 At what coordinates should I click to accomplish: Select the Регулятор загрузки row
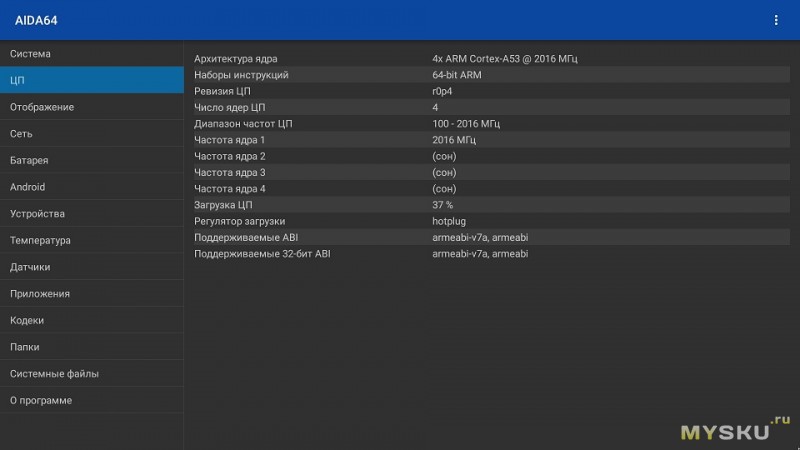click(x=491, y=221)
